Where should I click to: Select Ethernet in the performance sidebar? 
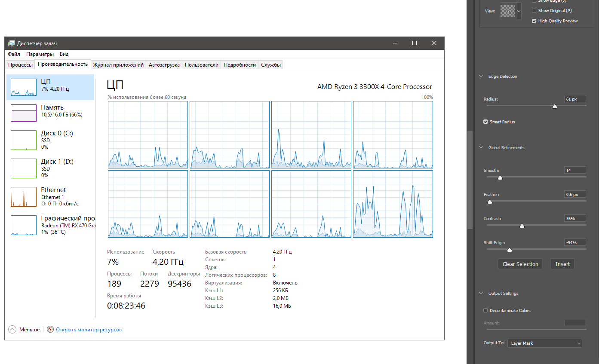coord(51,196)
